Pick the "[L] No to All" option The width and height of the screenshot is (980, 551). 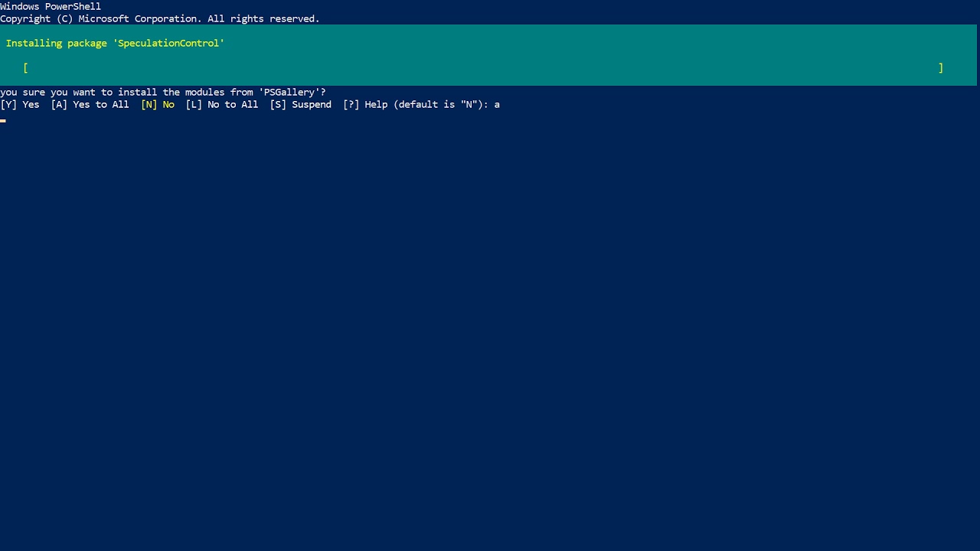click(x=221, y=105)
